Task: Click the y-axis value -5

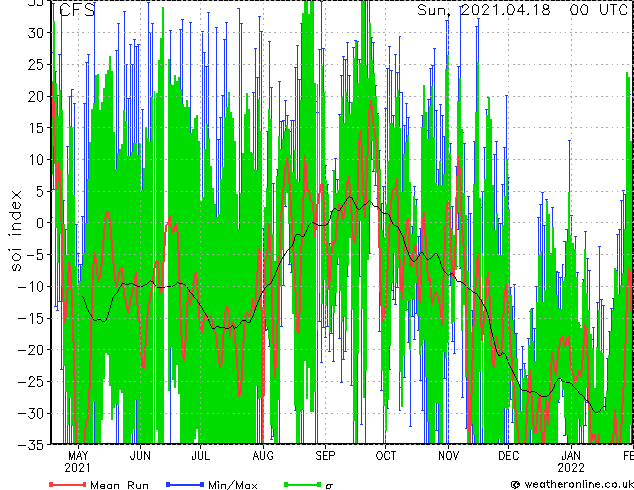Action: (35, 255)
